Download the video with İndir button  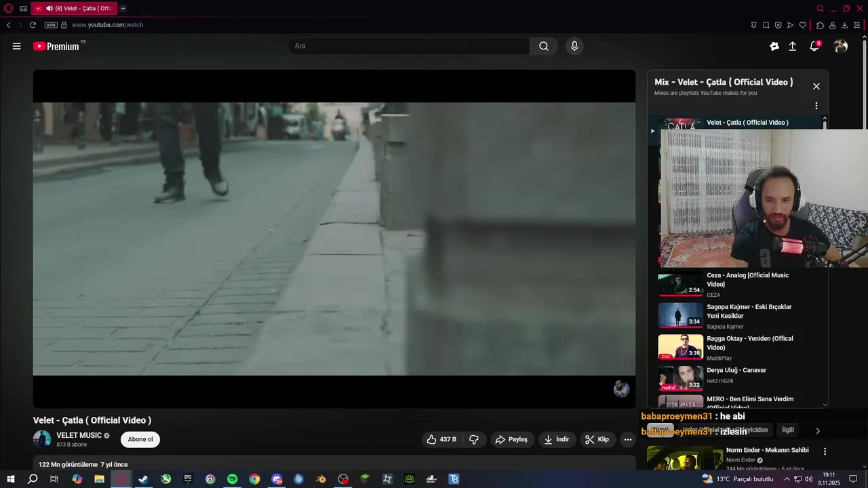click(557, 439)
